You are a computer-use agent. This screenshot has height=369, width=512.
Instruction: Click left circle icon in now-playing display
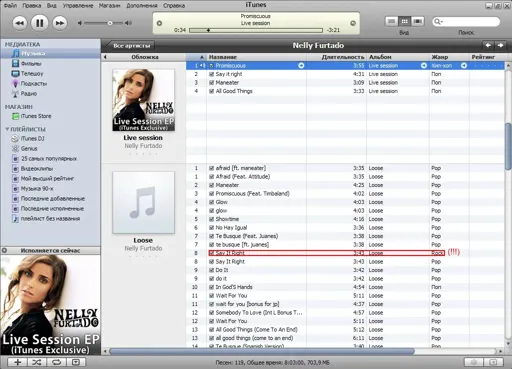[x=159, y=23]
